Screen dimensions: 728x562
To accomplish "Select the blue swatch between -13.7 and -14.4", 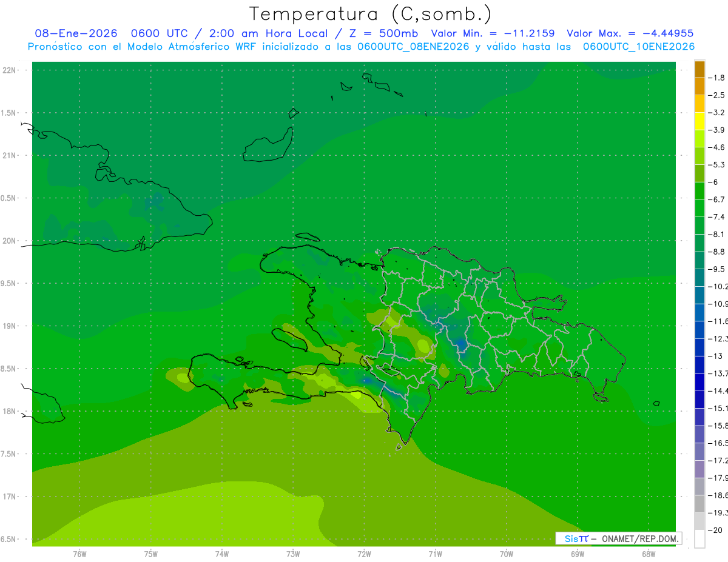I will pyautogui.click(x=699, y=382).
